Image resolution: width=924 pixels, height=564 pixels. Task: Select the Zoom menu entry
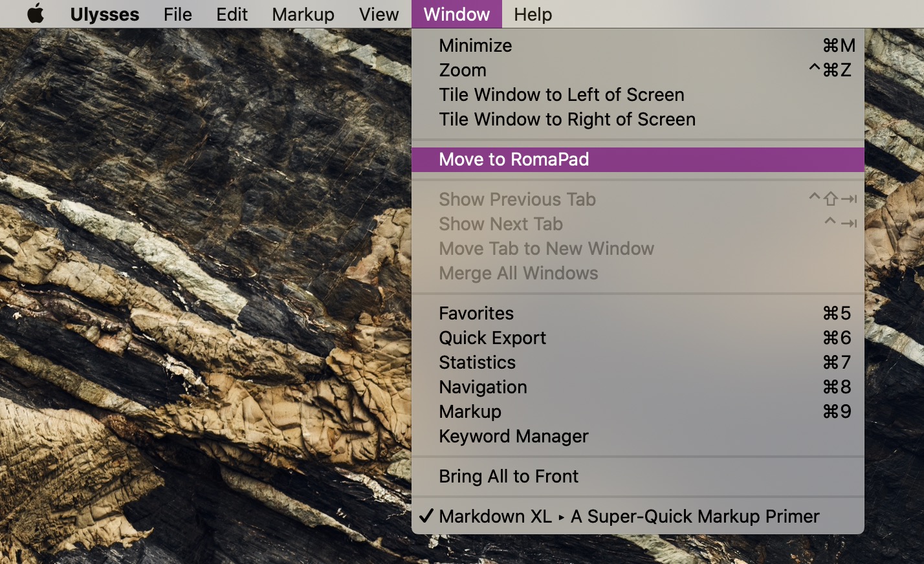[463, 70]
